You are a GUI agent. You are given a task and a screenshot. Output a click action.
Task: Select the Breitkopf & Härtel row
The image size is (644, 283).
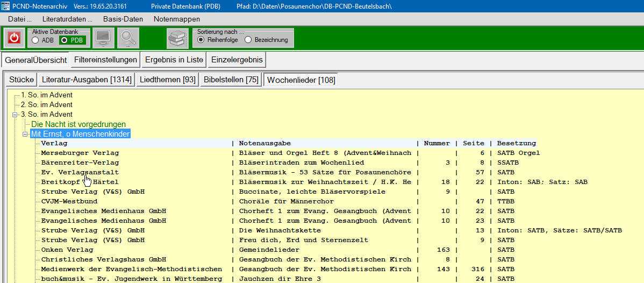[x=314, y=182]
